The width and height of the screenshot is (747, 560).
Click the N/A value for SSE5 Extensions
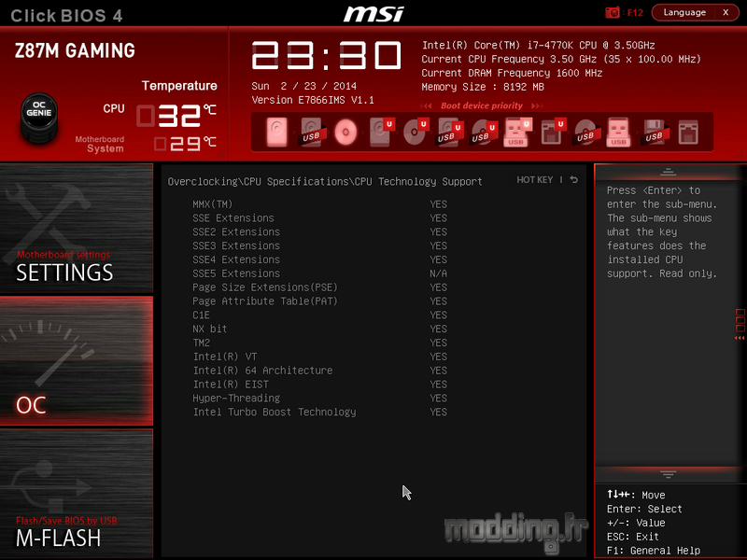(x=438, y=273)
